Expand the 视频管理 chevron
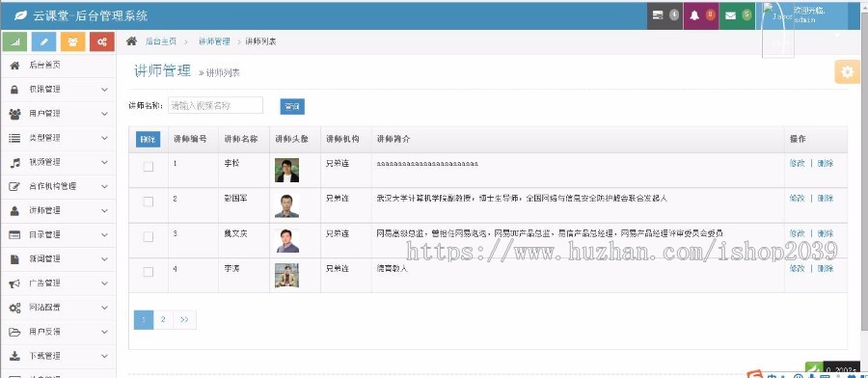Viewport: 868px width, 378px height. pyautogui.click(x=104, y=162)
